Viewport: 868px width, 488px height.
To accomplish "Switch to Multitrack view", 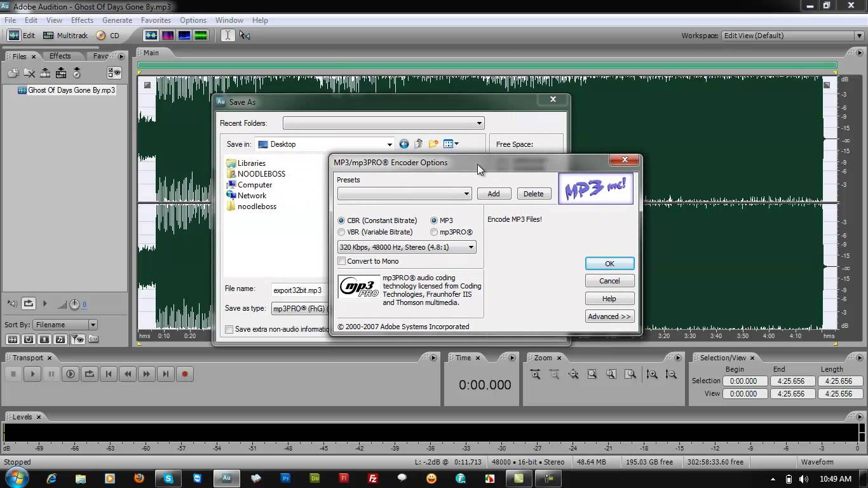I will click(x=65, y=36).
